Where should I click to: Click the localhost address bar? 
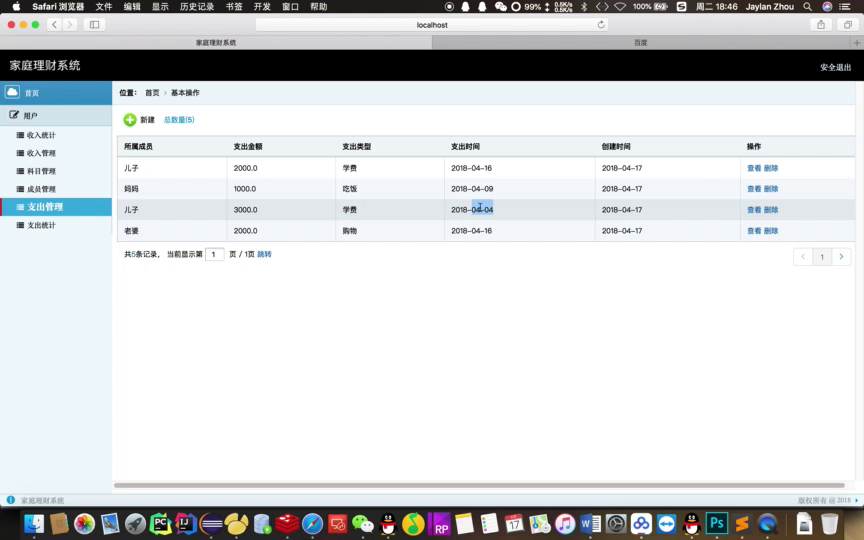432,25
